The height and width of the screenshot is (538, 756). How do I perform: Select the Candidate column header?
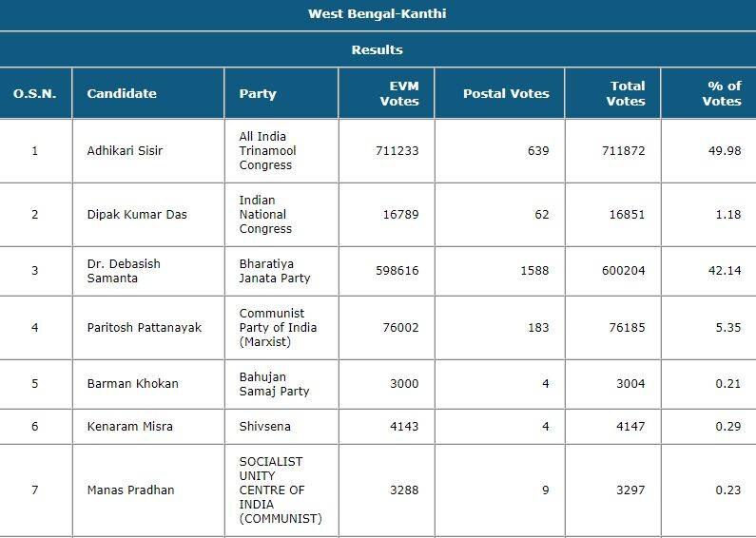pos(122,93)
